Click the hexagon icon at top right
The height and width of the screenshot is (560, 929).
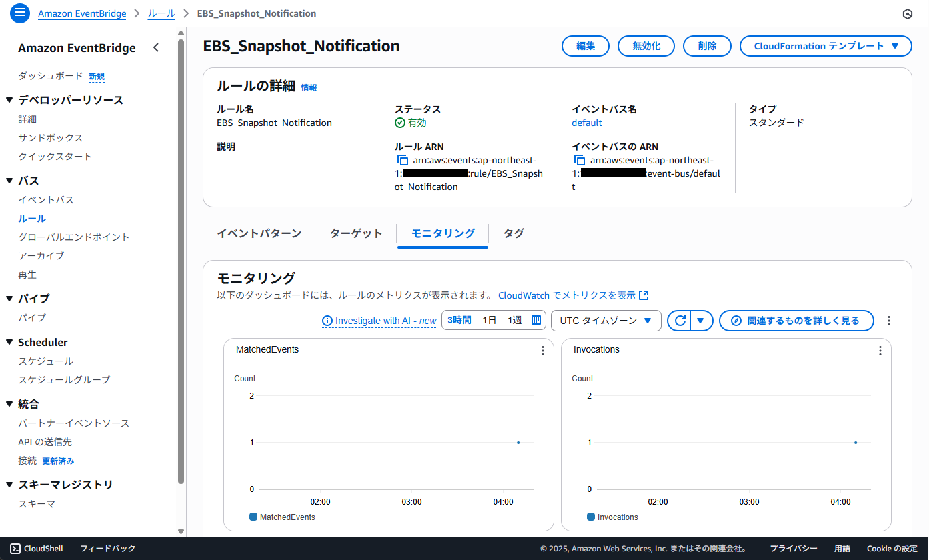pyautogui.click(x=906, y=14)
